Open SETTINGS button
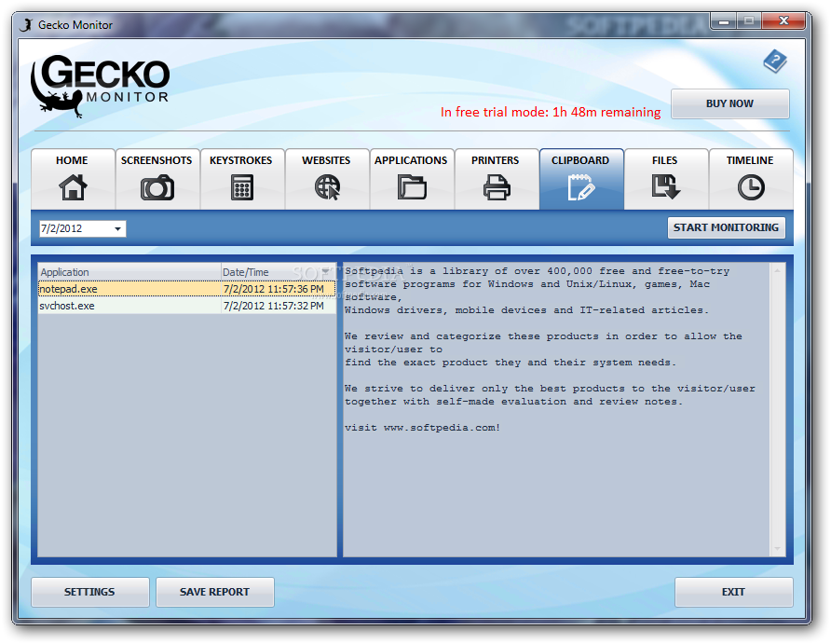The height and width of the screenshot is (644, 831). (x=89, y=592)
